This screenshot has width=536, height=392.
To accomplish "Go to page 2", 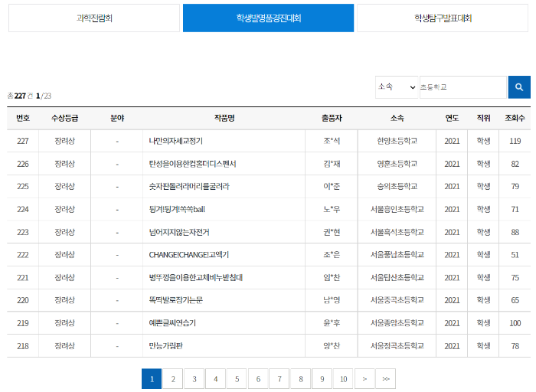I will click(x=173, y=379).
